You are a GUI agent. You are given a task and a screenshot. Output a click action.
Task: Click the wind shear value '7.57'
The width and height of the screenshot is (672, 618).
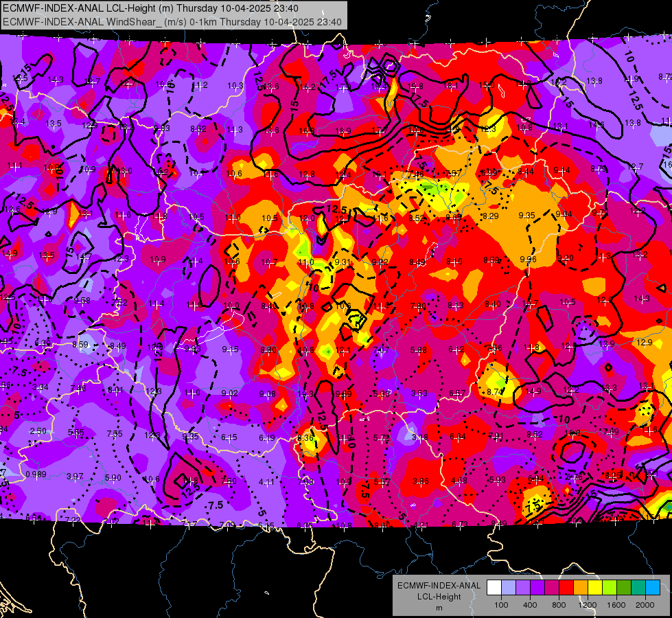pyautogui.click(x=454, y=173)
